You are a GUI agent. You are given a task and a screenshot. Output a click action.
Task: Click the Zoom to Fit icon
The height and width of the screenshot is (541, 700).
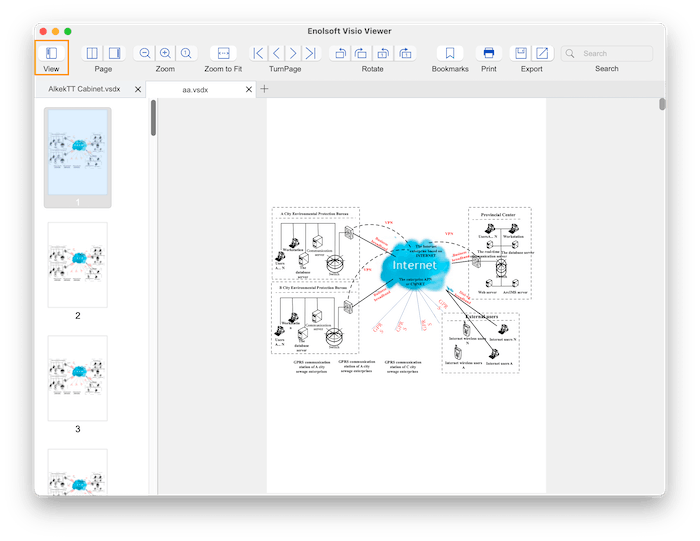pos(223,53)
